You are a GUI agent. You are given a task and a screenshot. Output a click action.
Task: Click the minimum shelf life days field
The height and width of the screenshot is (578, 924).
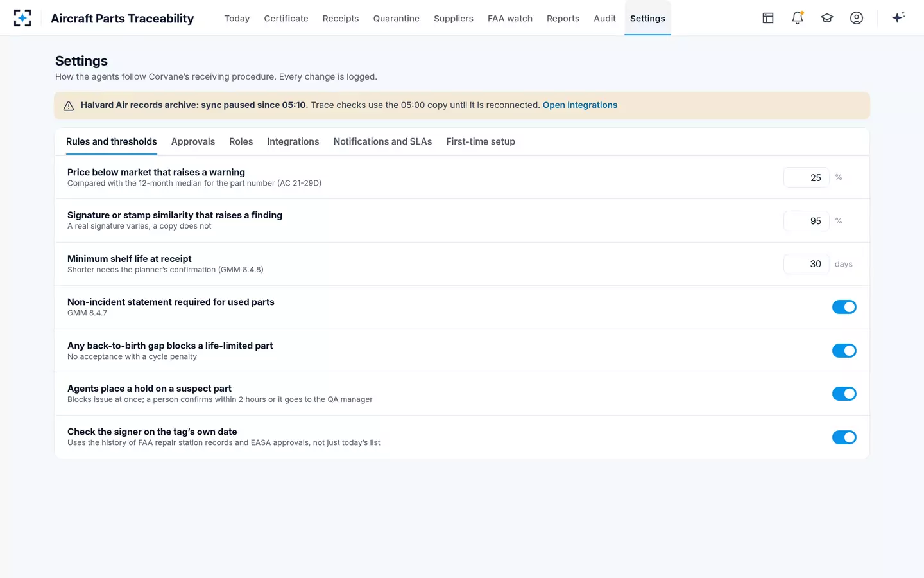pos(807,264)
